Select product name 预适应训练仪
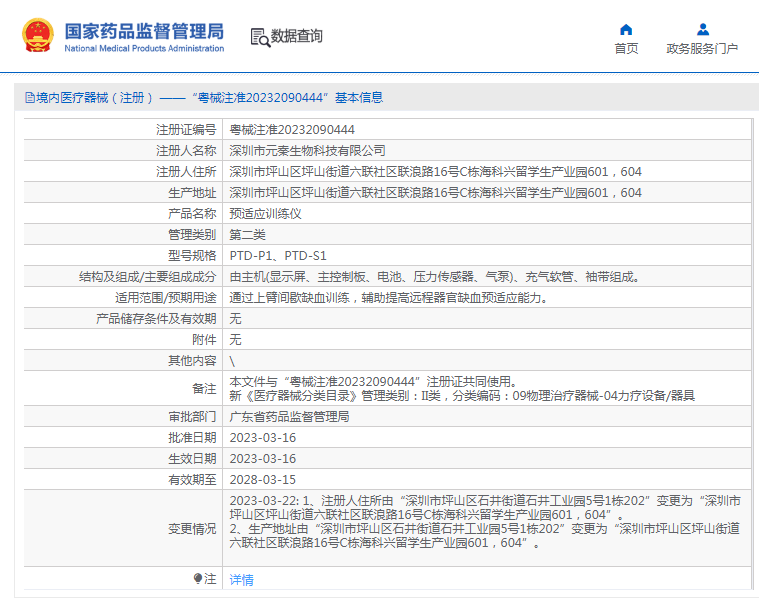The width and height of the screenshot is (759, 602). click(265, 213)
